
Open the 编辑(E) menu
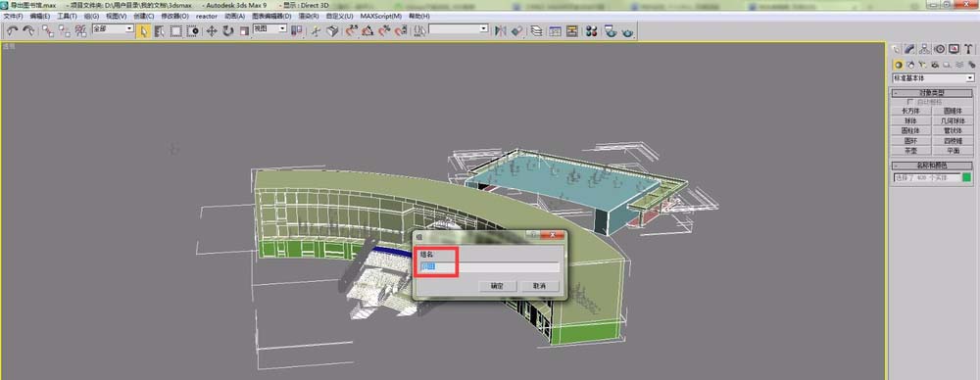click(39, 16)
